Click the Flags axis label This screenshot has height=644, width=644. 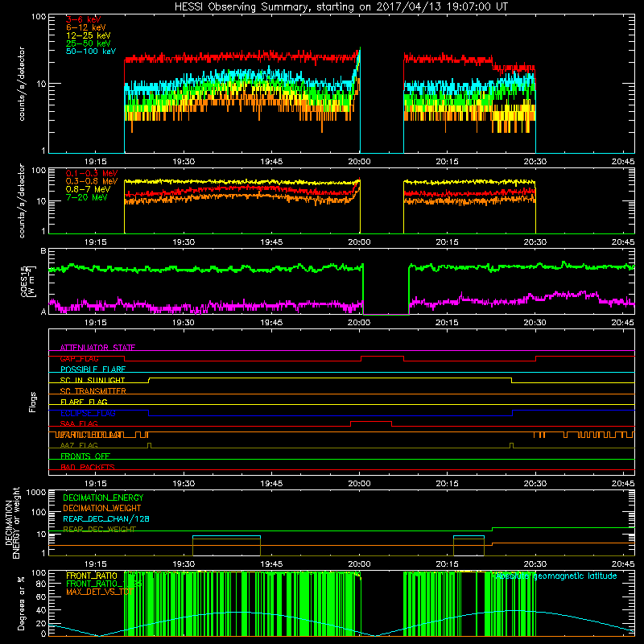click(x=33, y=402)
